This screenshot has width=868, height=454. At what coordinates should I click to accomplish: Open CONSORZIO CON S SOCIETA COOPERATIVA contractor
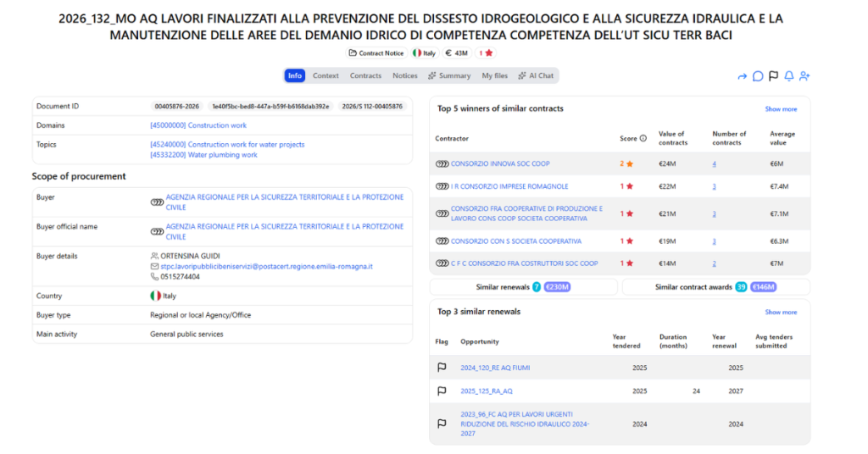[516, 241]
